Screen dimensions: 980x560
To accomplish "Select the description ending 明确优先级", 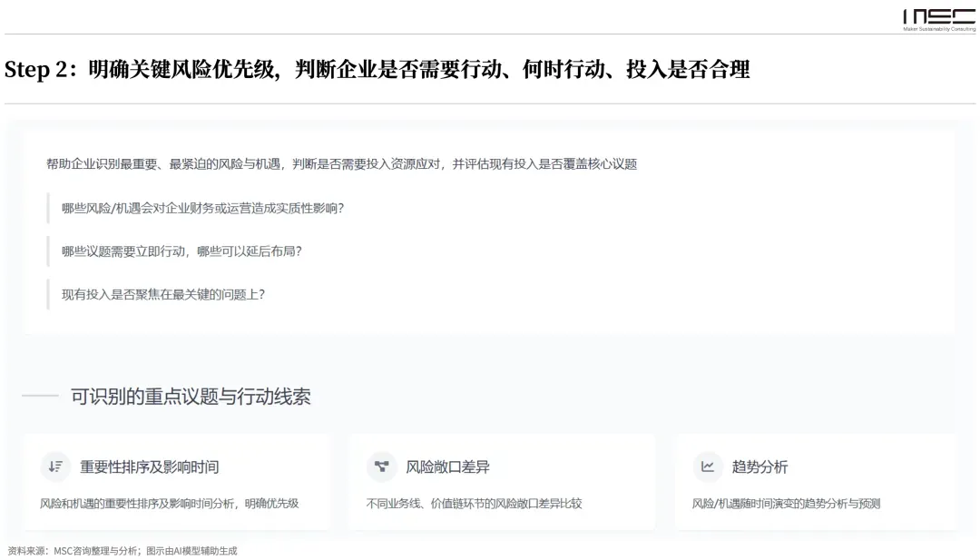I will (169, 503).
